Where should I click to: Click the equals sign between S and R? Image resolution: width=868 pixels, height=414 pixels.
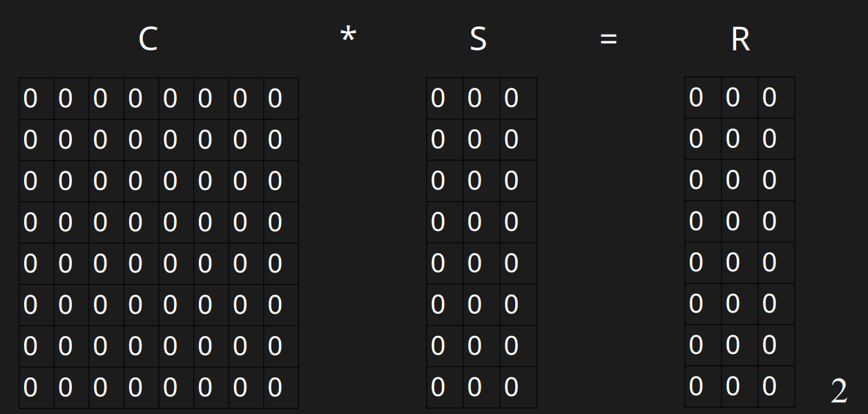click(x=608, y=39)
